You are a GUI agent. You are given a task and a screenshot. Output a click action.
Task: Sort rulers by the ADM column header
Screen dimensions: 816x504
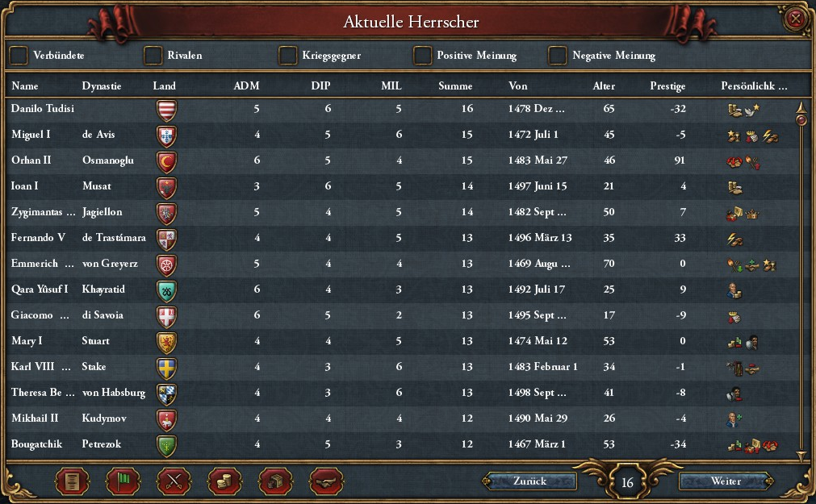pos(246,86)
